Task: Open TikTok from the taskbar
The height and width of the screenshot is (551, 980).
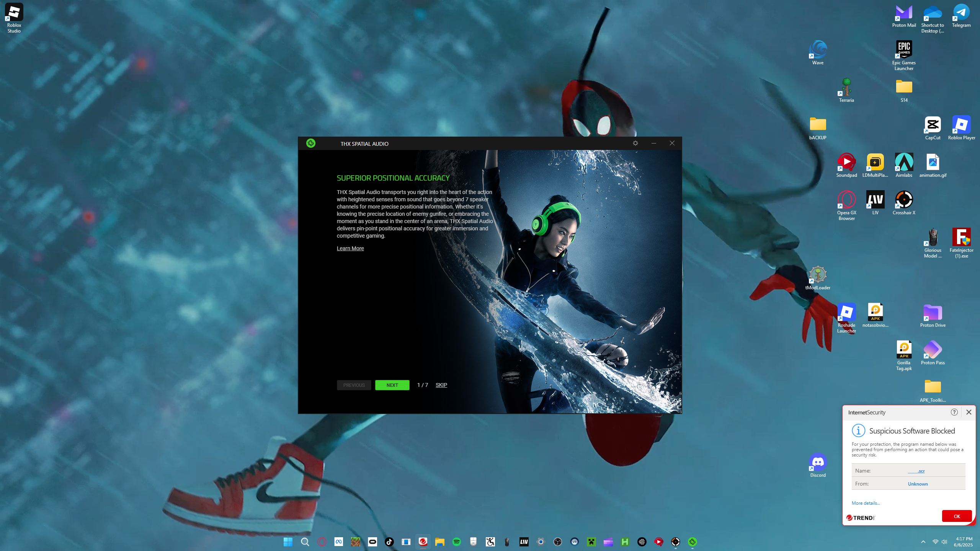Action: [x=389, y=541]
